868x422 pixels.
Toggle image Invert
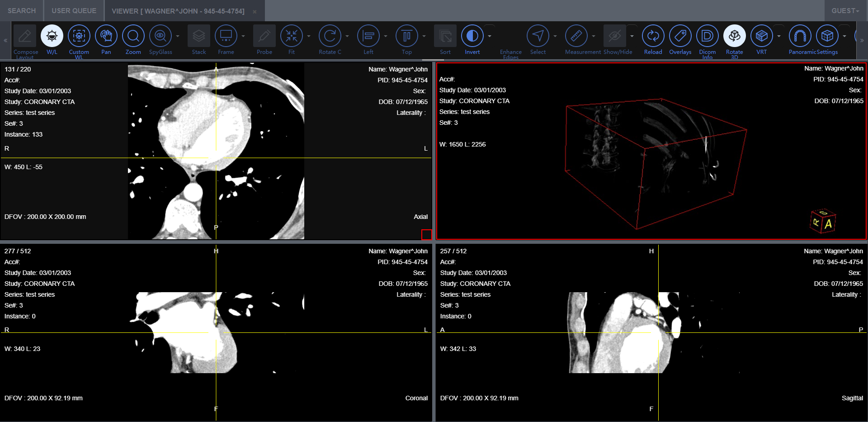[x=472, y=36]
